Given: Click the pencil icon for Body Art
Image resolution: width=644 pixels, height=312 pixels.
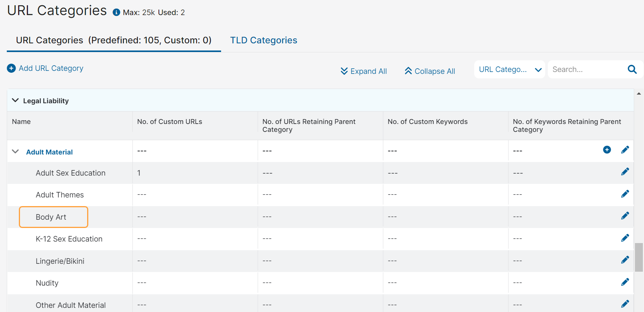Looking at the screenshot, I should pyautogui.click(x=625, y=216).
